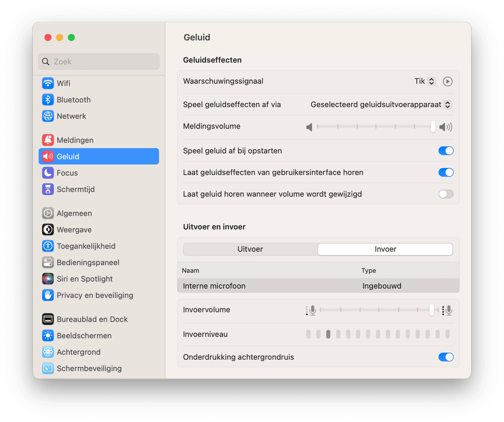Click the Invoerniveau level meter
Image resolution: width=504 pixels, height=422 pixels.
[378, 334]
